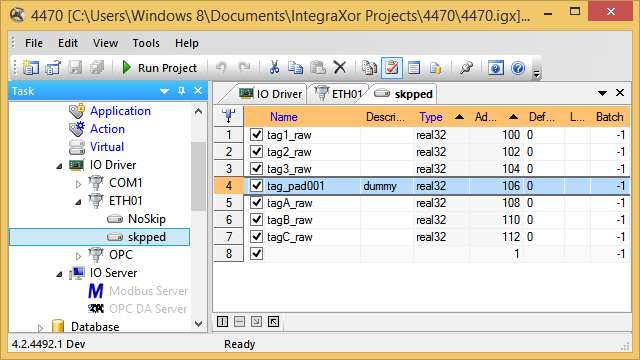
Task: Switch to the IO Driver tab
Action: (270, 94)
